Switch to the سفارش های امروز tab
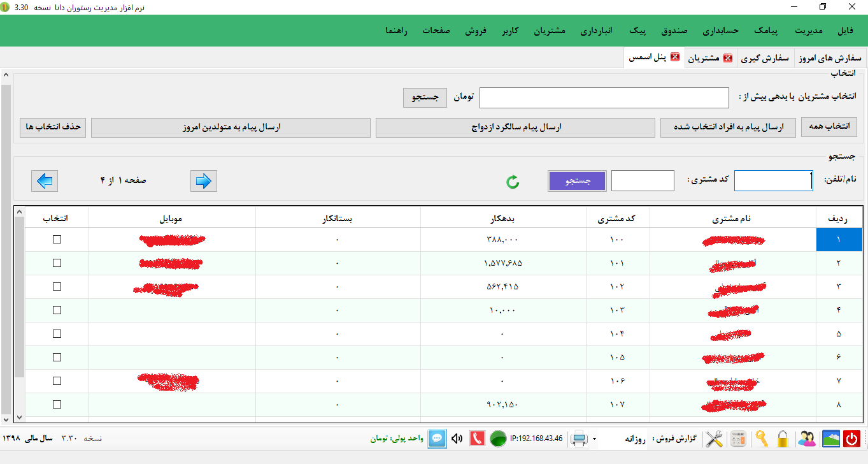Image resolution: width=868 pixels, height=464 pixels. 830,58
